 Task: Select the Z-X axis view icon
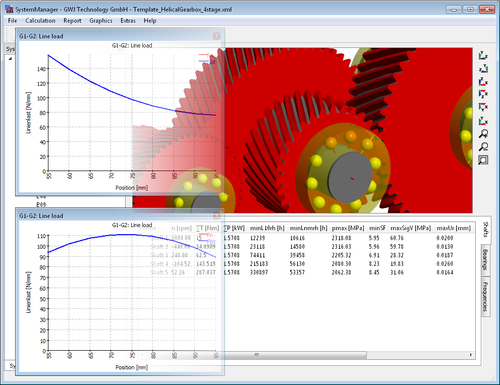click(483, 81)
